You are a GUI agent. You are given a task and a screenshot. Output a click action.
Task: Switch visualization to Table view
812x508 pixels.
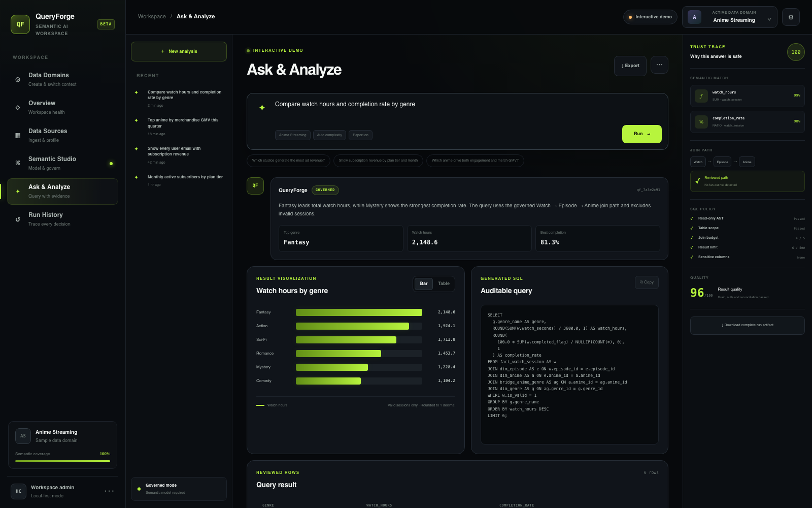(444, 283)
